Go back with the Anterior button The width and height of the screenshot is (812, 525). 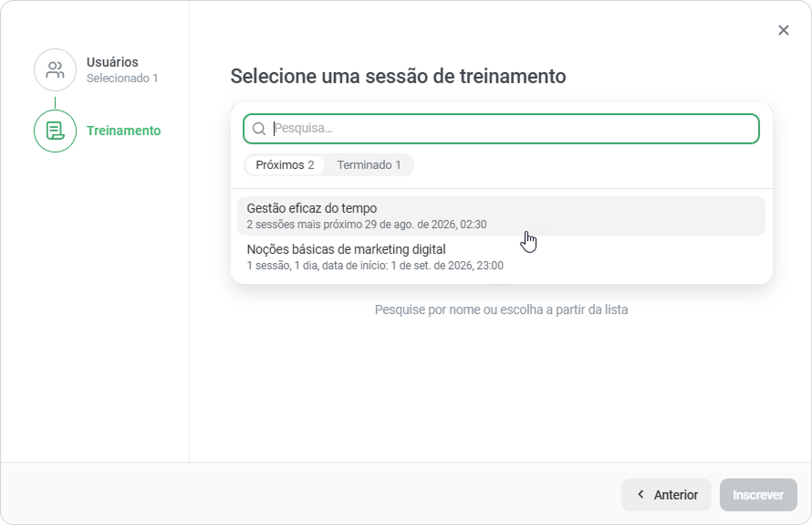tap(666, 495)
